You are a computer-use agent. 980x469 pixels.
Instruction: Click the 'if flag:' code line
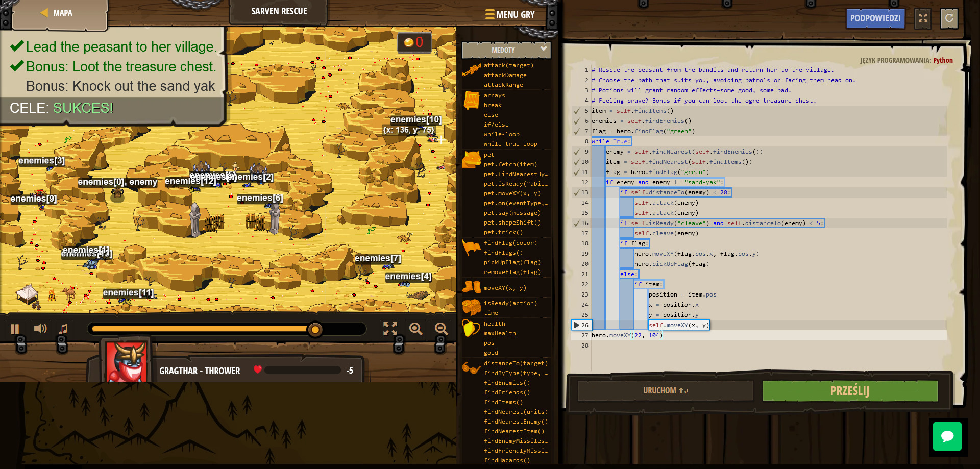[634, 243]
